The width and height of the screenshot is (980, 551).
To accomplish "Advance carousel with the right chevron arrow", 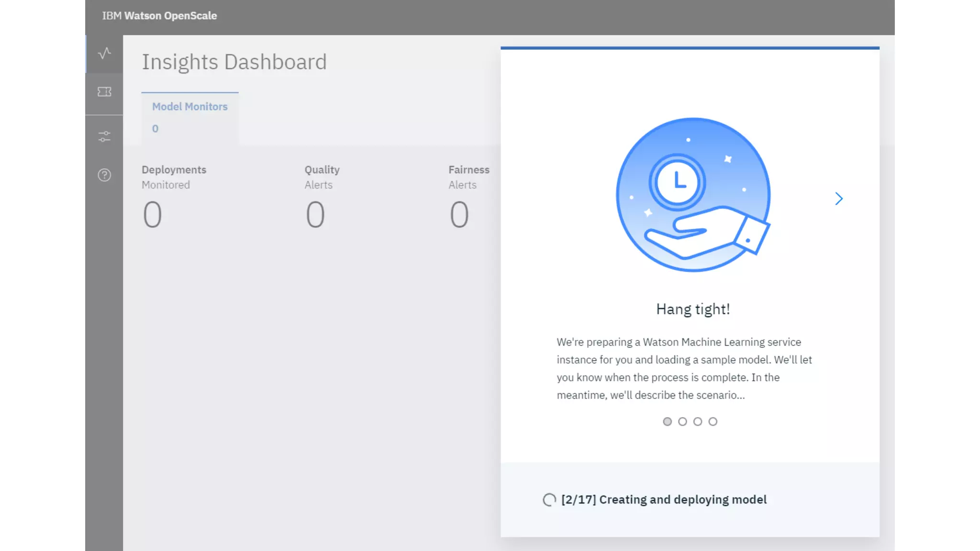I will (838, 199).
